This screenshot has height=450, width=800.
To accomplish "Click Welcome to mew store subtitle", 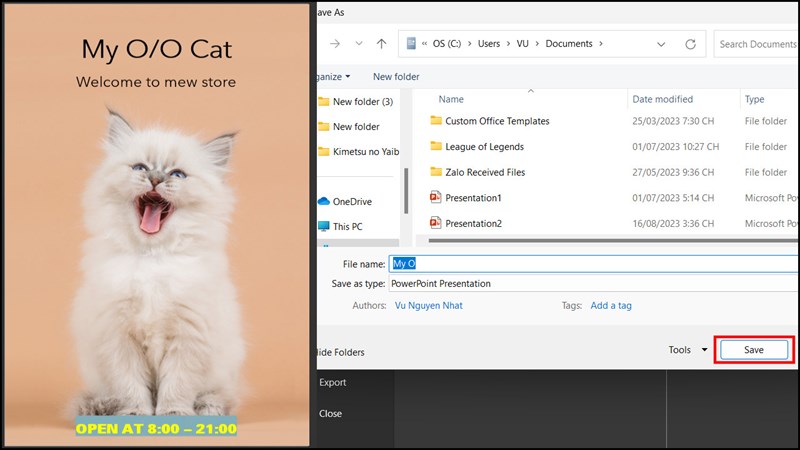I will coord(156,82).
